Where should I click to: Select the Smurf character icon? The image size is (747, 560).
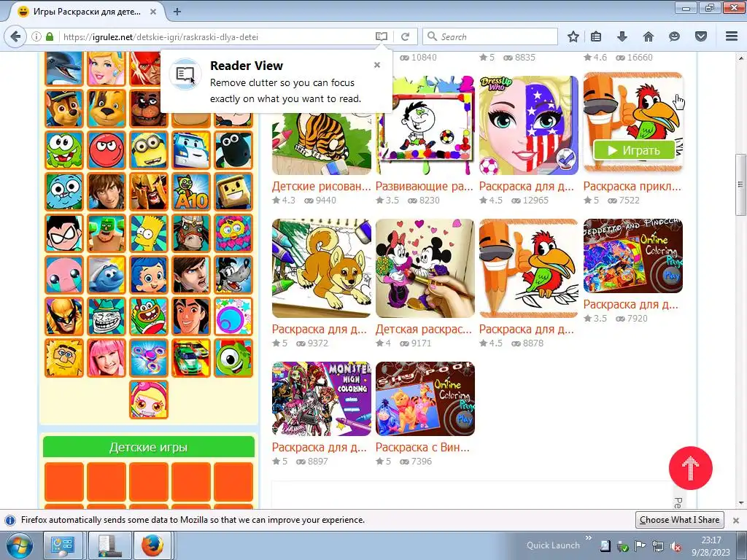[x=107, y=275]
